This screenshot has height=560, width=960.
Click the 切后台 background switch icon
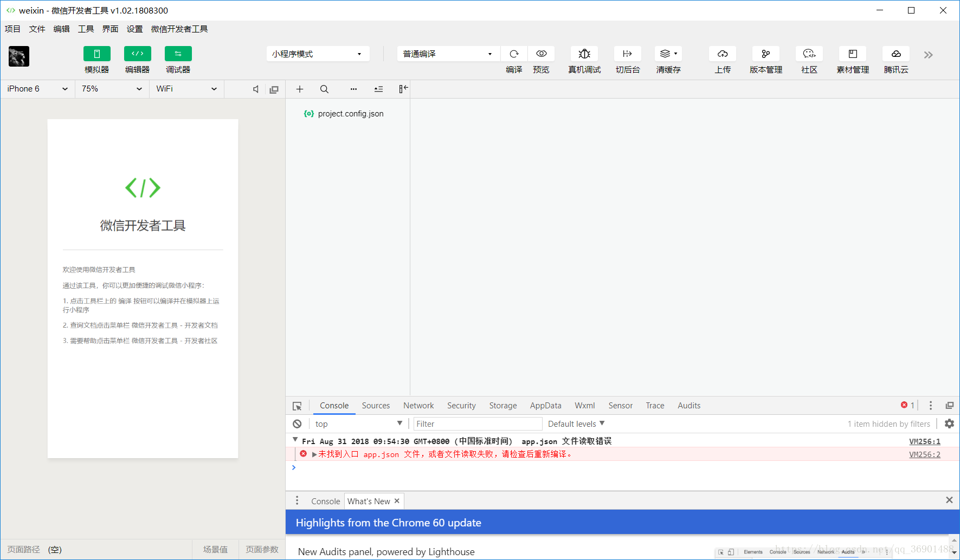click(x=627, y=54)
